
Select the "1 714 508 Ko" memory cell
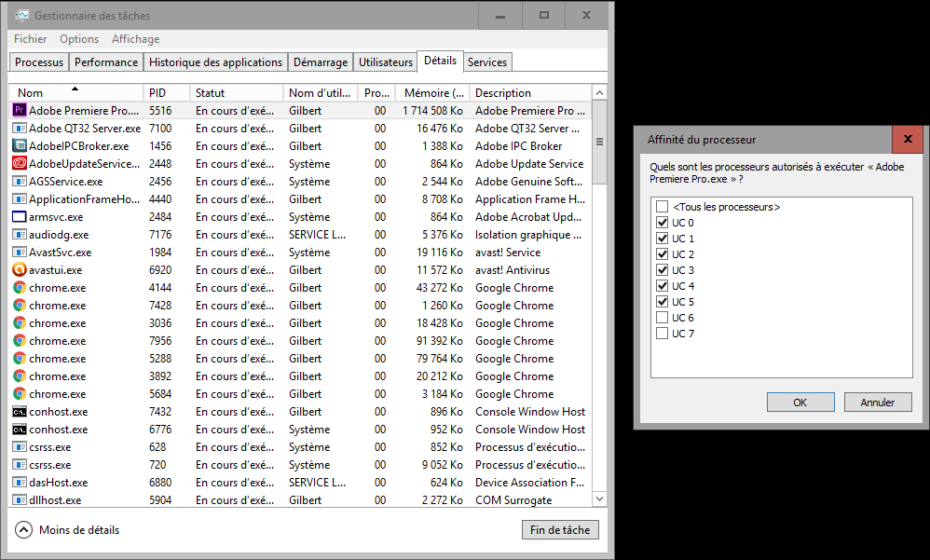coord(432,110)
